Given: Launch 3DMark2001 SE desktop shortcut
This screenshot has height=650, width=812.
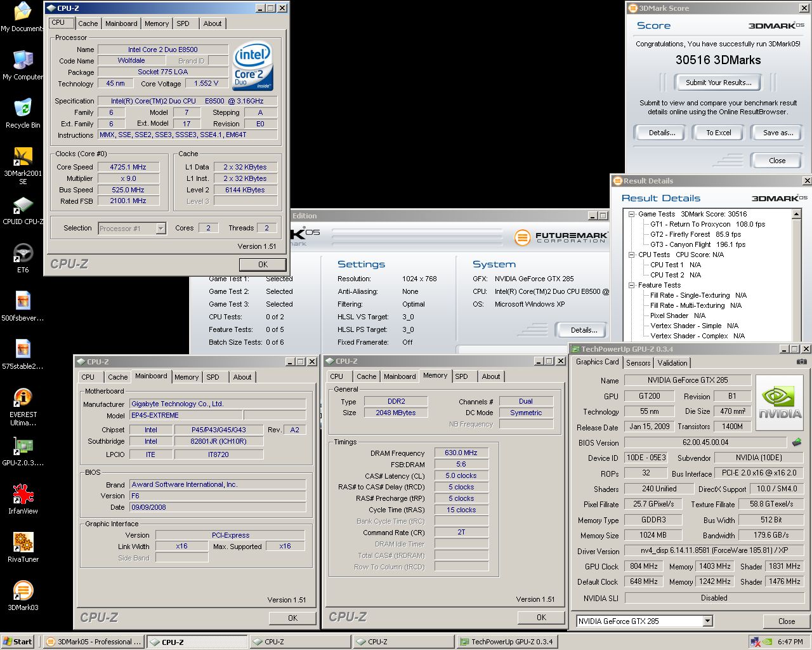Looking at the screenshot, I should 23,166.
